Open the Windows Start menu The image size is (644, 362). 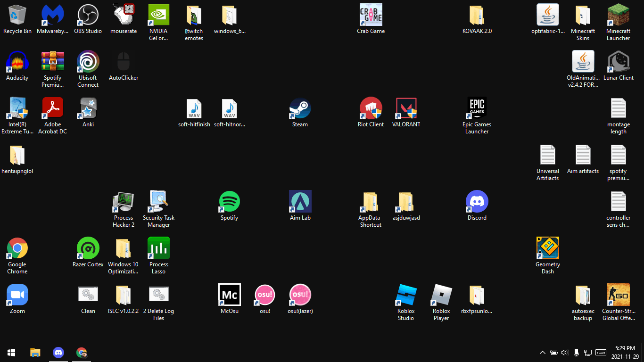[x=11, y=352]
